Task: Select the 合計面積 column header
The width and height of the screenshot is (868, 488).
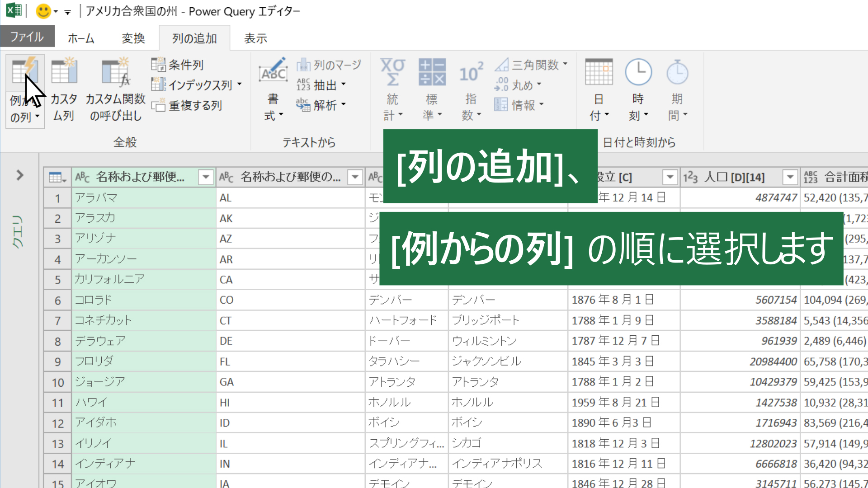Action: pos(835,177)
